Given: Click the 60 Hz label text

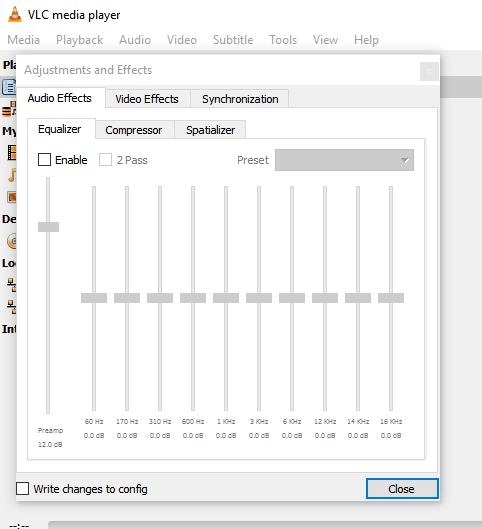Looking at the screenshot, I should (x=94, y=421).
